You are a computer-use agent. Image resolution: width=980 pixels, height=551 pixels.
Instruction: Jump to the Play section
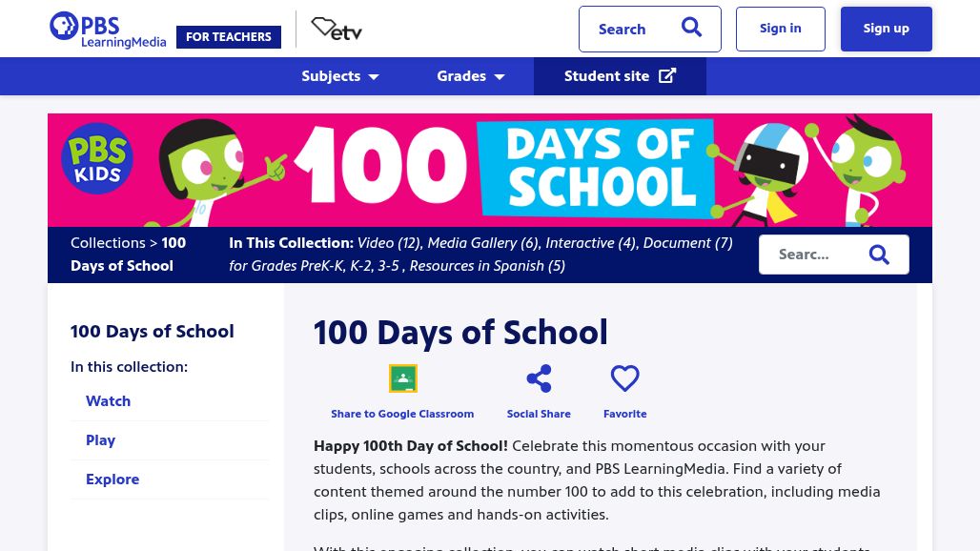click(100, 440)
